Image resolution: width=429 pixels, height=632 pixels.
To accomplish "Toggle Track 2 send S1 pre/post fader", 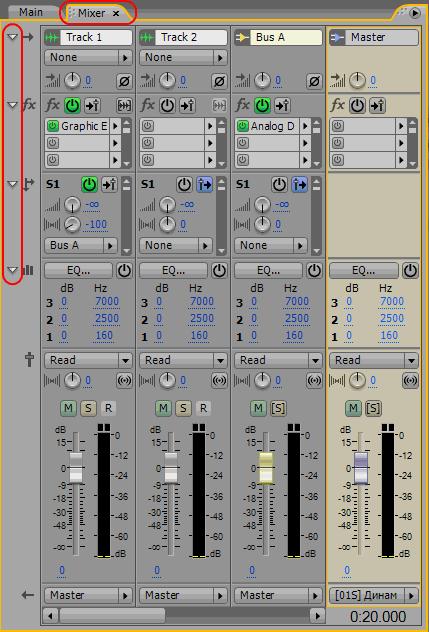I will click(x=204, y=185).
